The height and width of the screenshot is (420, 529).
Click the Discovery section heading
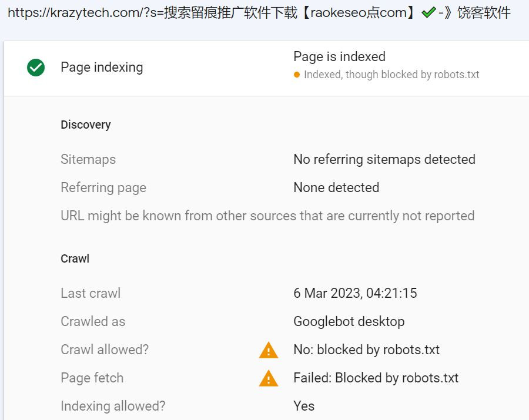click(x=85, y=125)
